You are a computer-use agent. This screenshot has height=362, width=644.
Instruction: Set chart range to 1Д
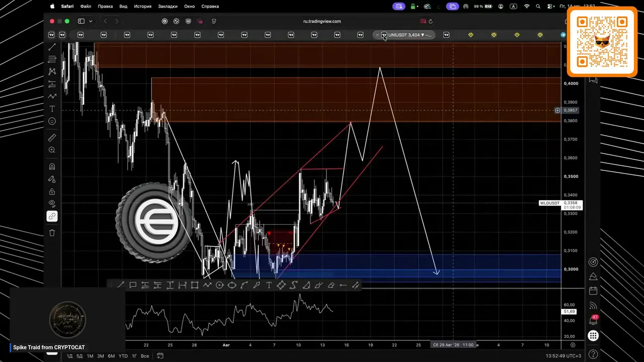click(x=69, y=356)
